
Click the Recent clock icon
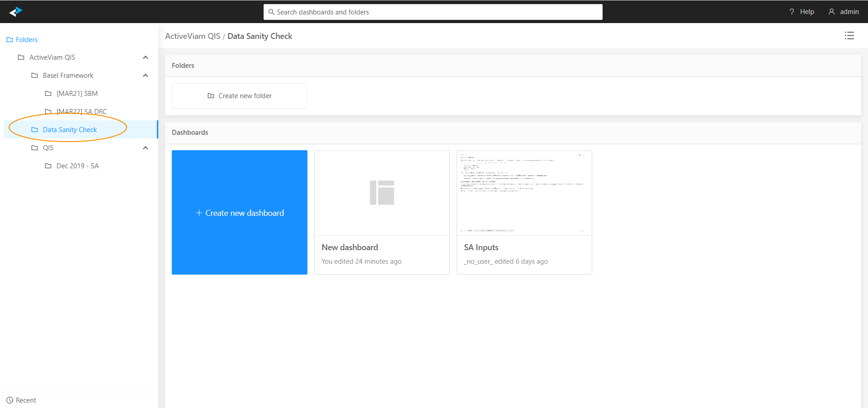pos(9,400)
